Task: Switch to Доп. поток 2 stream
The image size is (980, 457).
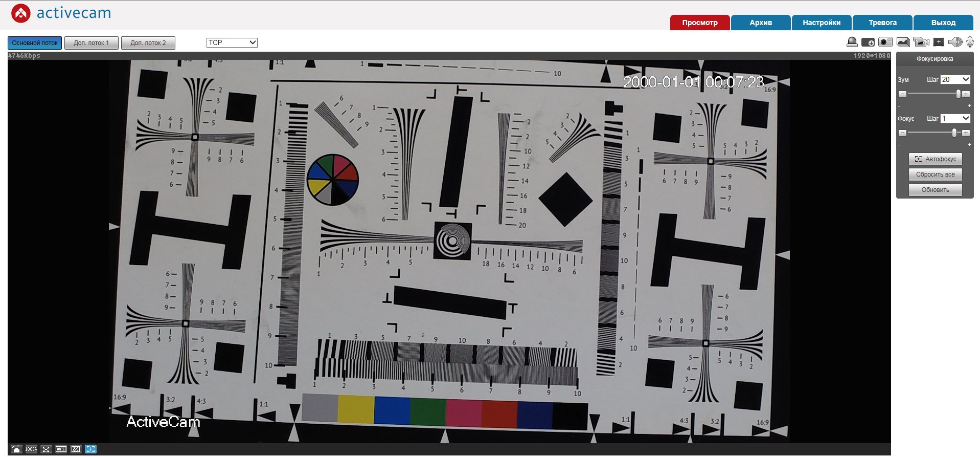Action: click(148, 43)
